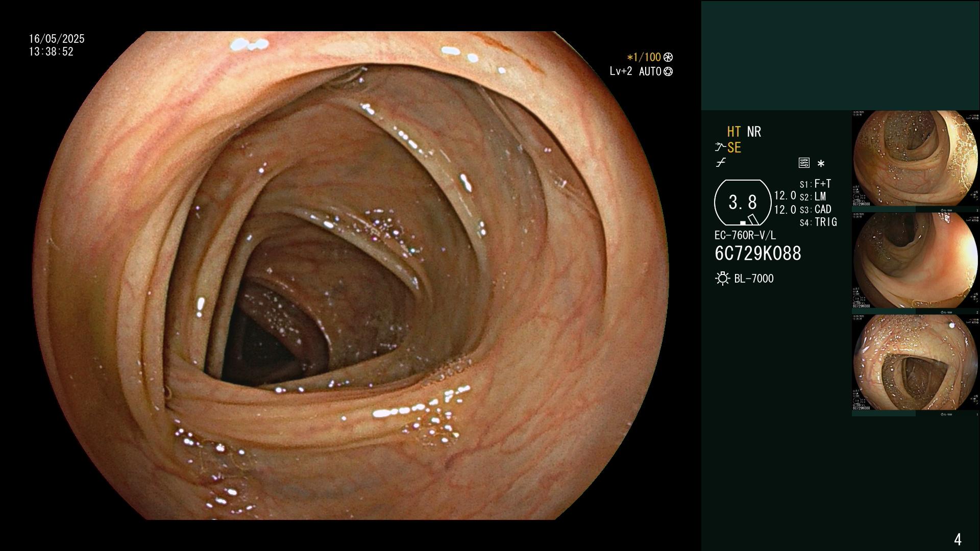Click the main endoscopic live image
The width and height of the screenshot is (980, 551).
(x=351, y=275)
